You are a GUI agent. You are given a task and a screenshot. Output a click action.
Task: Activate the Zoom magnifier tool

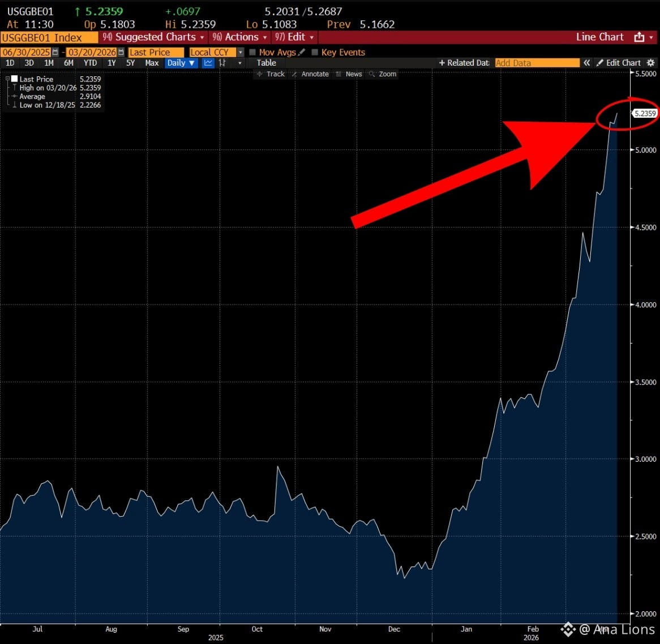pos(383,74)
